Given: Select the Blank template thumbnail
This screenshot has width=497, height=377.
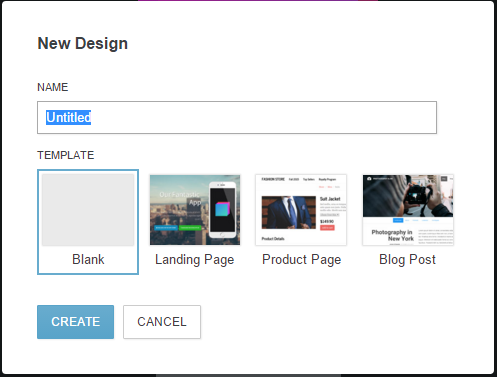Looking at the screenshot, I should (88, 210).
